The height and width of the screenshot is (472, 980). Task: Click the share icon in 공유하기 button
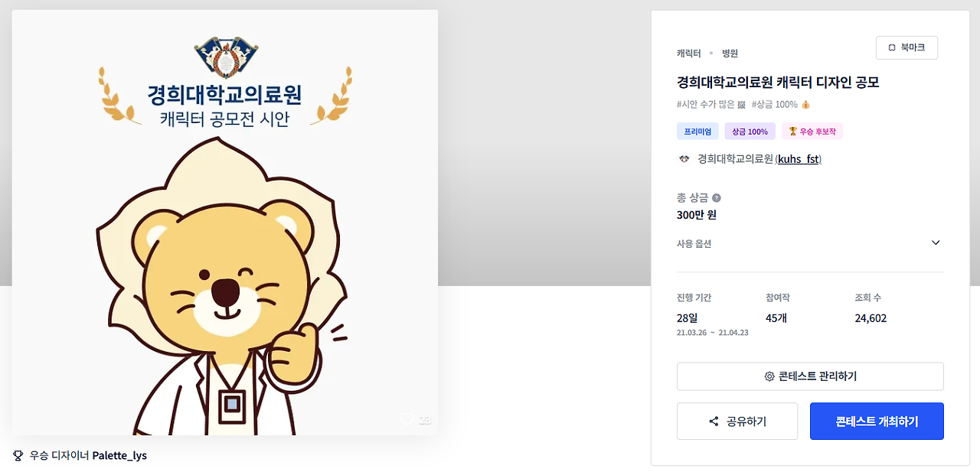point(714,422)
